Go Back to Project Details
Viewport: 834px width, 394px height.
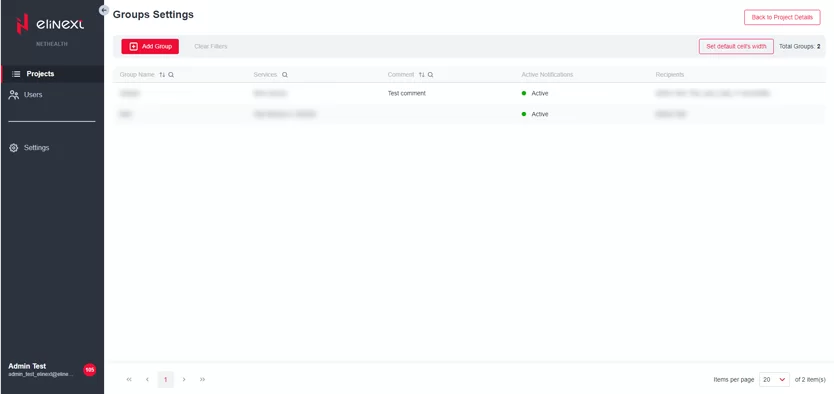tap(782, 18)
